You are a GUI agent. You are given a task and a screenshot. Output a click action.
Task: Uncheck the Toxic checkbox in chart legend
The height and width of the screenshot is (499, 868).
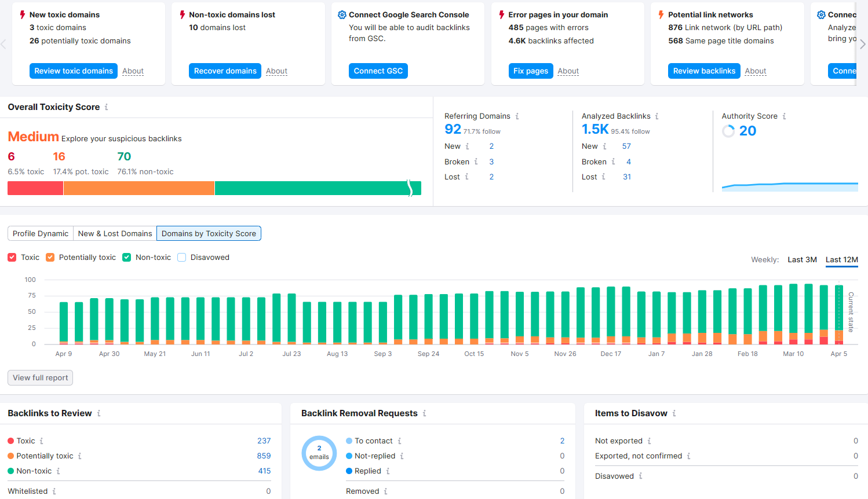pyautogui.click(x=12, y=258)
